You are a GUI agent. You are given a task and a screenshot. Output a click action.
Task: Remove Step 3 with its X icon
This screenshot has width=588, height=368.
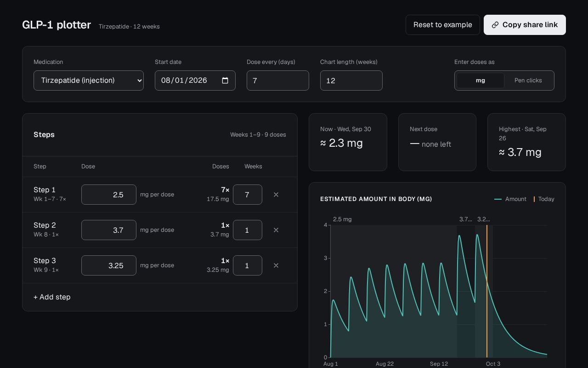[276, 265]
